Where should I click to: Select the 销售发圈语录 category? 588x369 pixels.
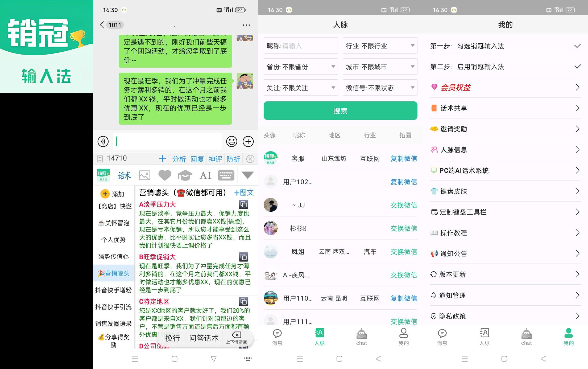[x=114, y=323]
